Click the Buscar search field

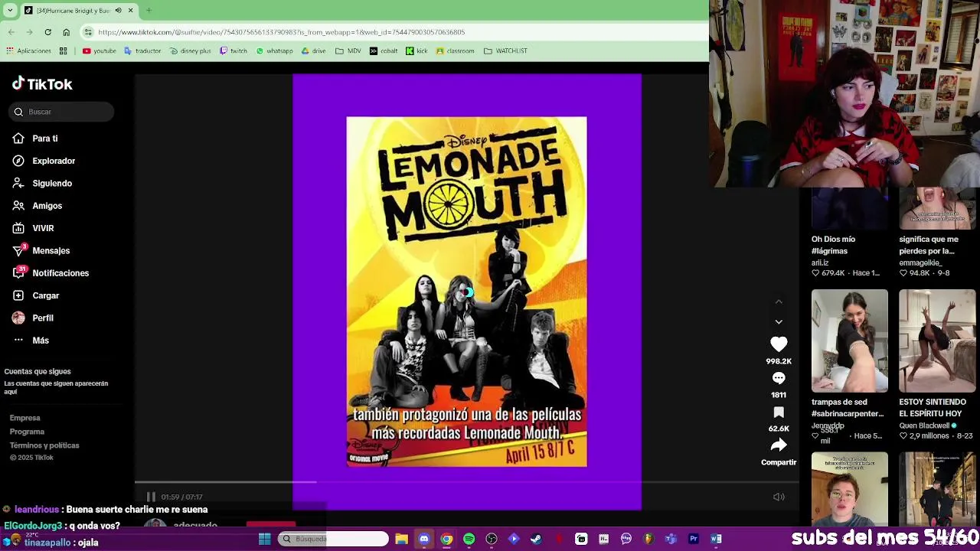click(61, 112)
